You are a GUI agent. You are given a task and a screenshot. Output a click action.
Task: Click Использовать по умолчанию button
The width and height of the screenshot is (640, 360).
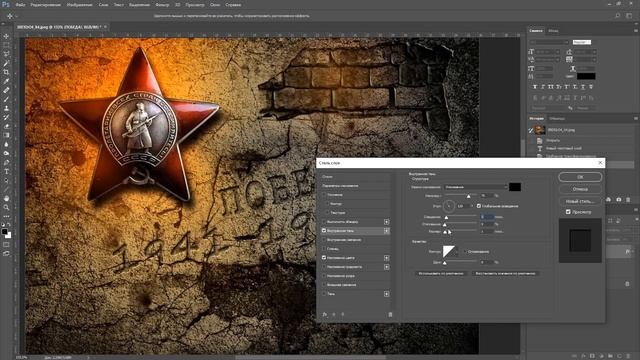(x=441, y=273)
